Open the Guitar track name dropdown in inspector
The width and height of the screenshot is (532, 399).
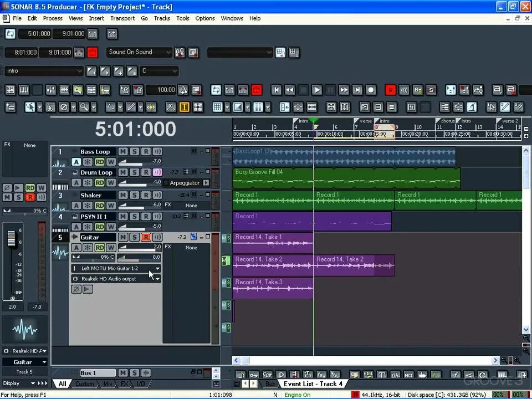[25, 362]
